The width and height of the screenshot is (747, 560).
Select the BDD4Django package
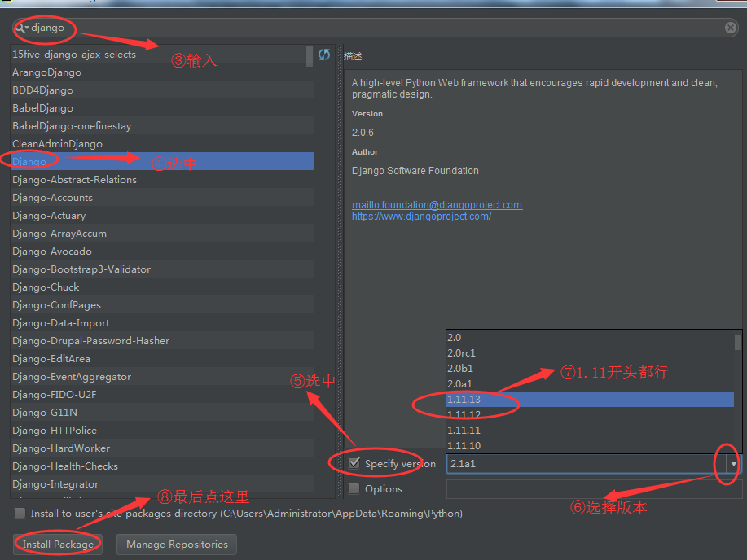162,90
